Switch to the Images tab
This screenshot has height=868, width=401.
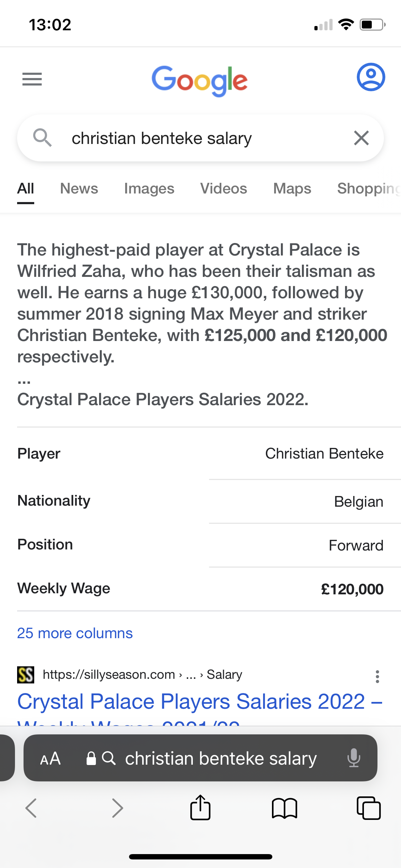pos(149,188)
